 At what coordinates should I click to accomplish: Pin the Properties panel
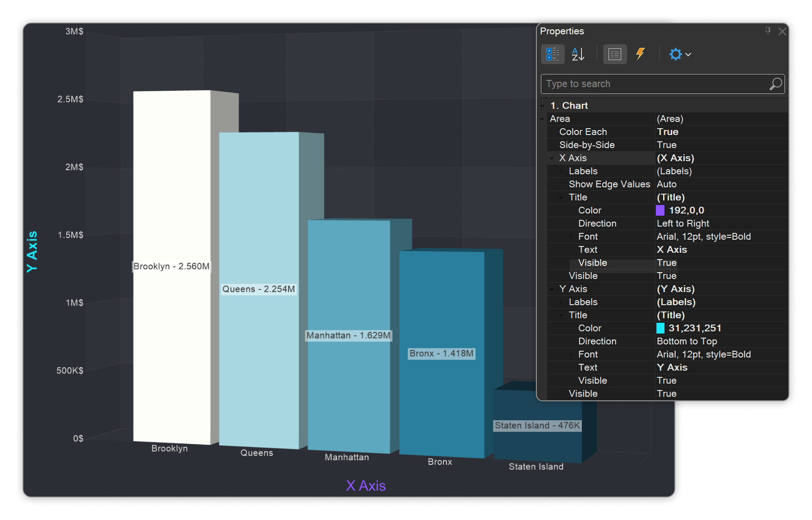tap(768, 31)
